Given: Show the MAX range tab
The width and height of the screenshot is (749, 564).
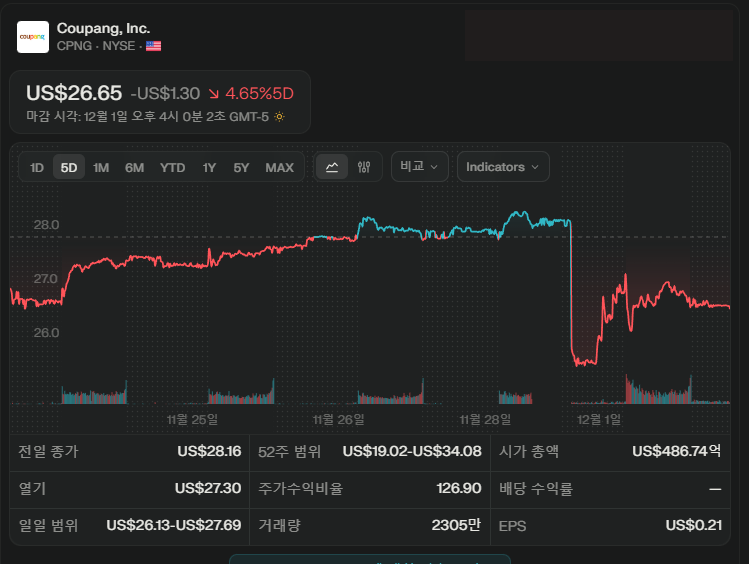Looking at the screenshot, I should (x=279, y=168).
